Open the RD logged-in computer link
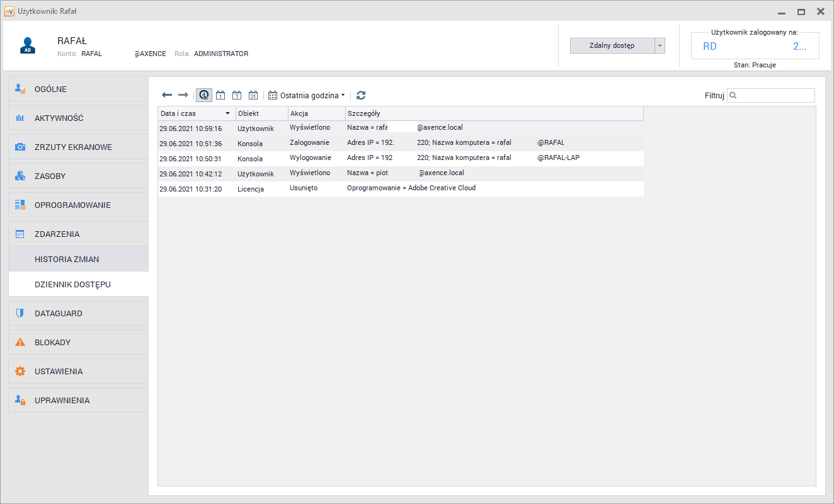Viewport: 834px width, 504px height. pyautogui.click(x=710, y=46)
